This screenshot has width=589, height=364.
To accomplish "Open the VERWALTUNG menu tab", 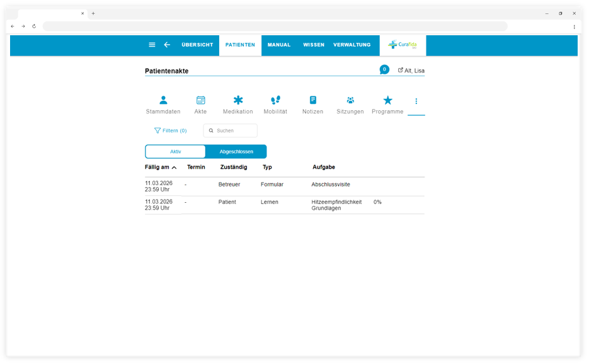I will click(x=352, y=45).
